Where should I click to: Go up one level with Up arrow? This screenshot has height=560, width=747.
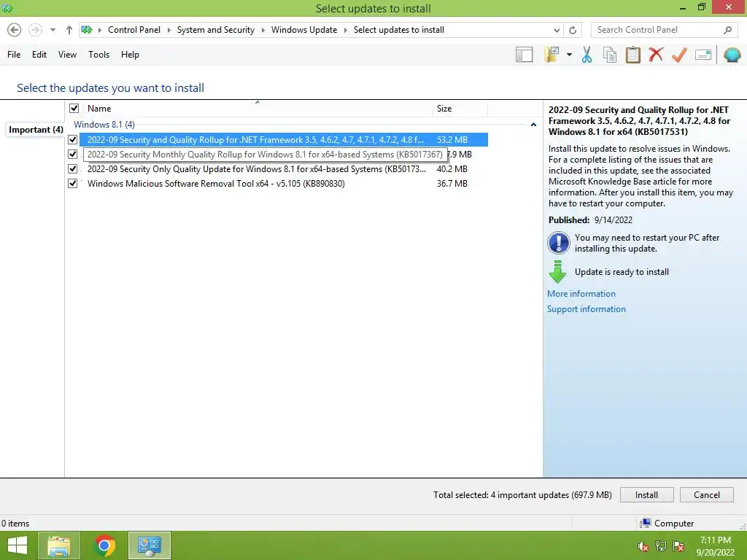(69, 30)
